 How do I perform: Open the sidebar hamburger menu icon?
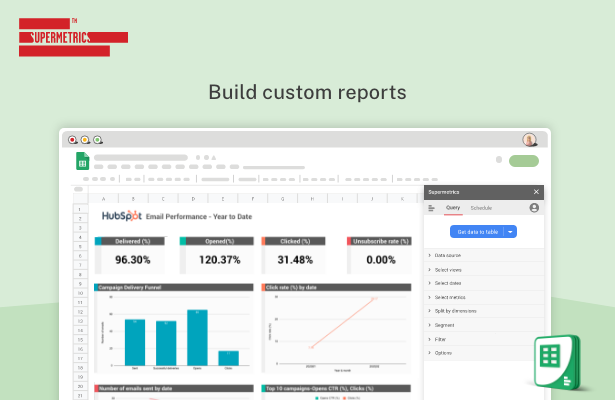coord(431,208)
